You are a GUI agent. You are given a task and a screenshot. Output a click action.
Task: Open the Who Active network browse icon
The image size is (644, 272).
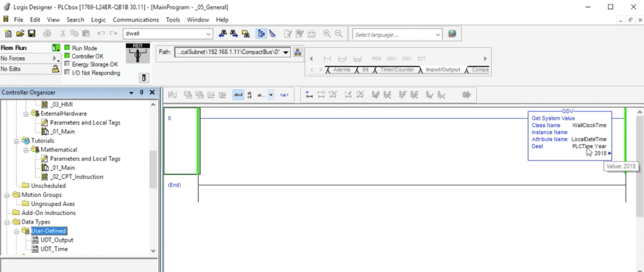(x=298, y=52)
